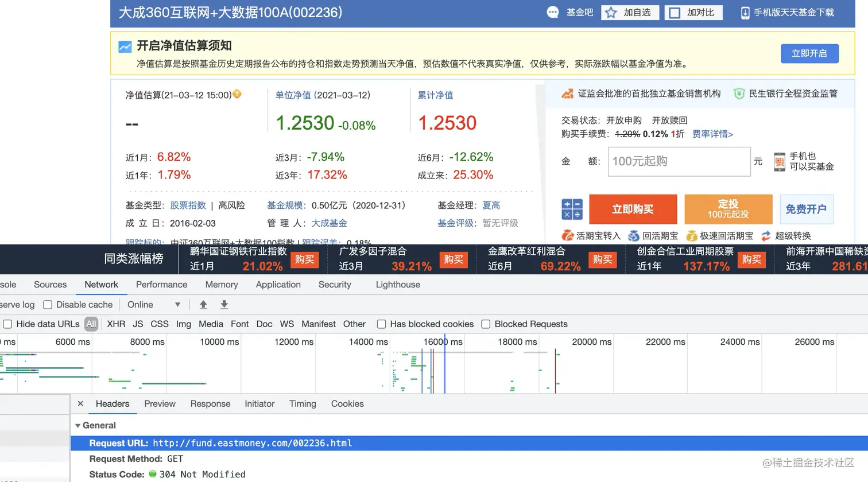868x482 pixels.
Task: Click the 立即购买 button
Action: [x=633, y=209]
